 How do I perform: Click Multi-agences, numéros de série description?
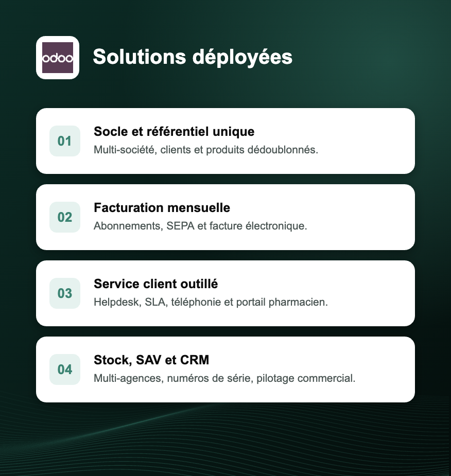(x=224, y=378)
